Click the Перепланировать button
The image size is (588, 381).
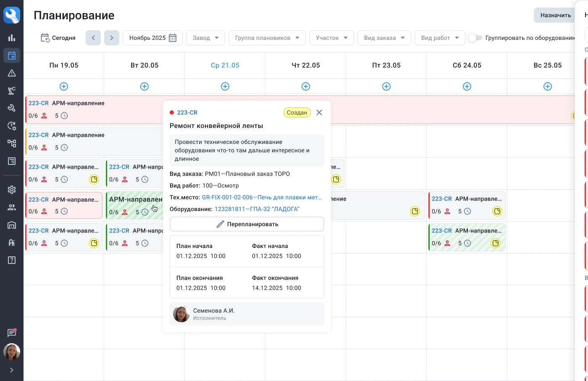point(247,224)
